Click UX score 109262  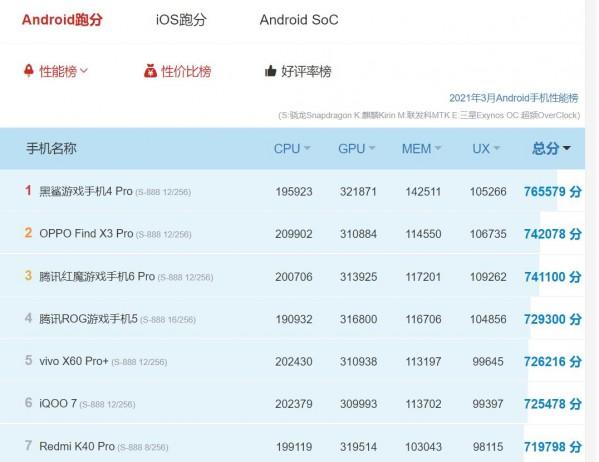[488, 277]
